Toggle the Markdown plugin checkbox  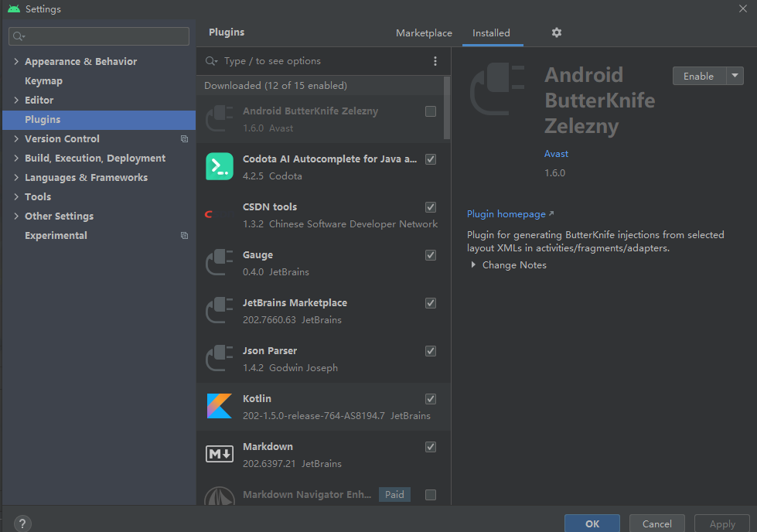click(x=431, y=446)
